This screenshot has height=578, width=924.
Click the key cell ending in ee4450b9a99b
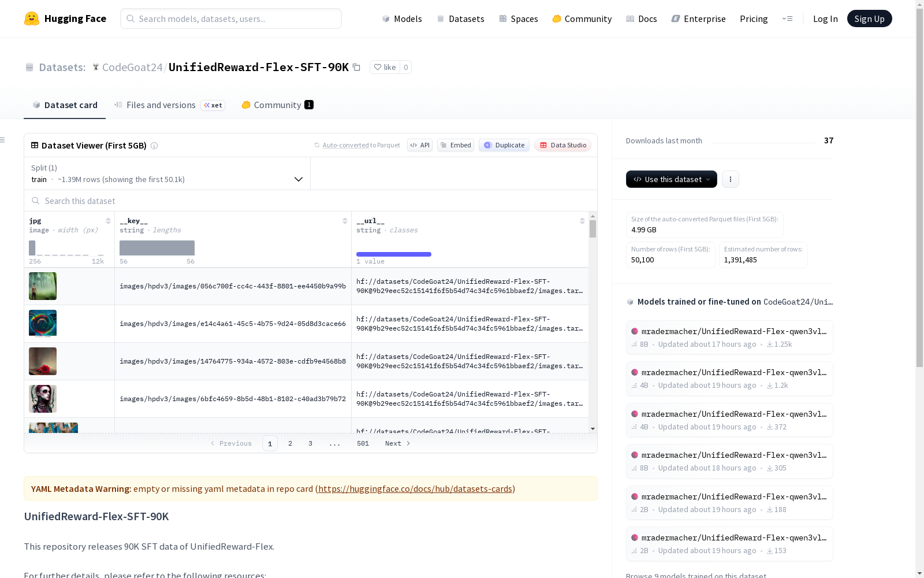pyautogui.click(x=233, y=286)
